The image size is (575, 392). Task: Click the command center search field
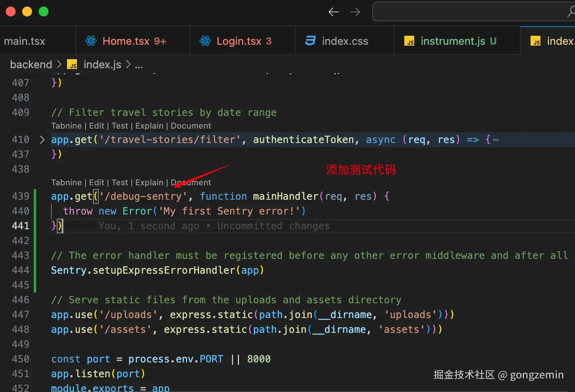pyautogui.click(x=473, y=12)
